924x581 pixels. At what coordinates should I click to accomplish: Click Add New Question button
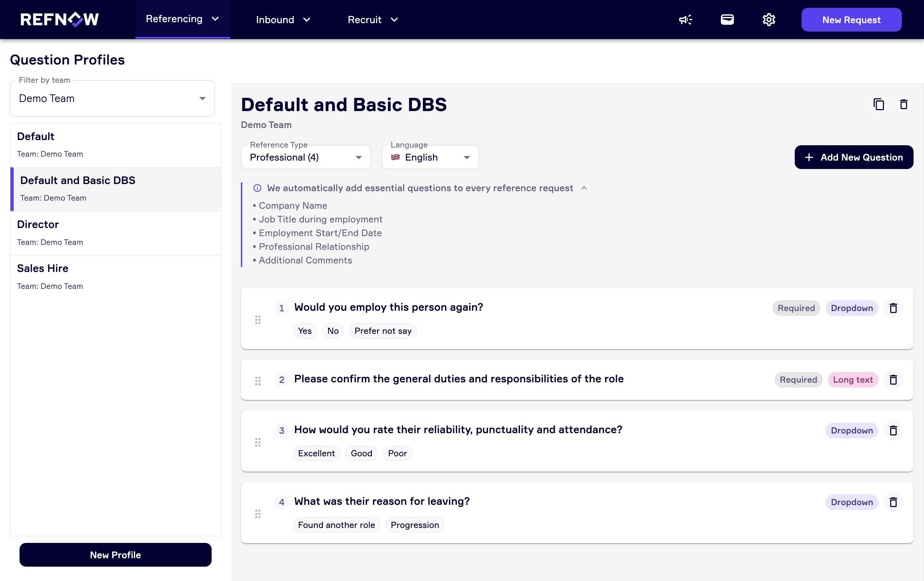click(x=853, y=157)
